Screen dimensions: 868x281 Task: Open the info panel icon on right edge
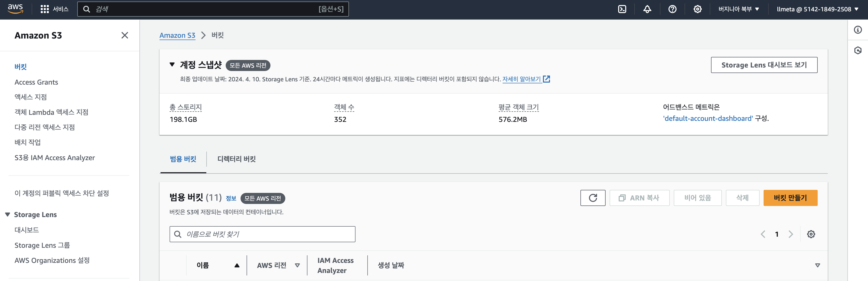click(857, 30)
